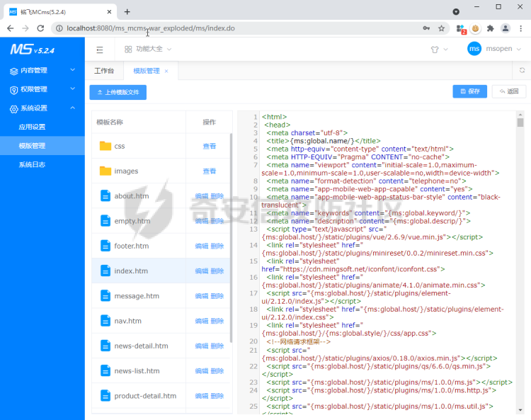Click the address bar URL
The image size is (531, 420).
coord(150,28)
